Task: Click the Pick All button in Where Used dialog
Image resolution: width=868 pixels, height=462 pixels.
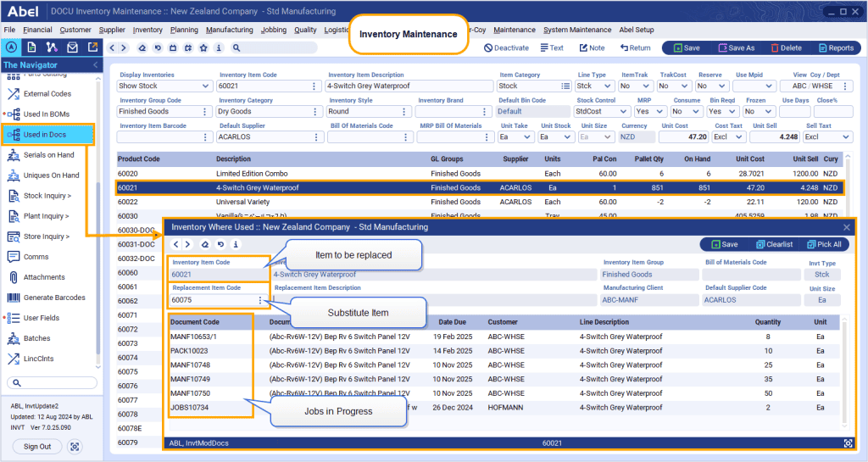Action: pyautogui.click(x=823, y=244)
